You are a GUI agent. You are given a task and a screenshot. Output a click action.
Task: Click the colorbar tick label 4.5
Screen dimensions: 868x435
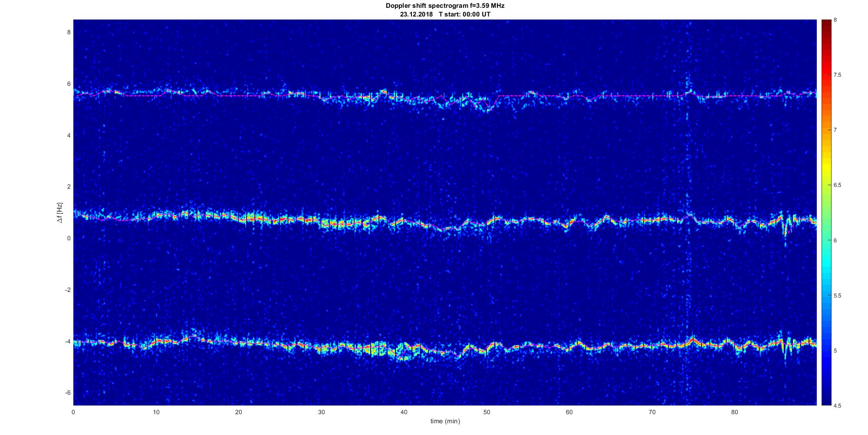click(x=837, y=406)
